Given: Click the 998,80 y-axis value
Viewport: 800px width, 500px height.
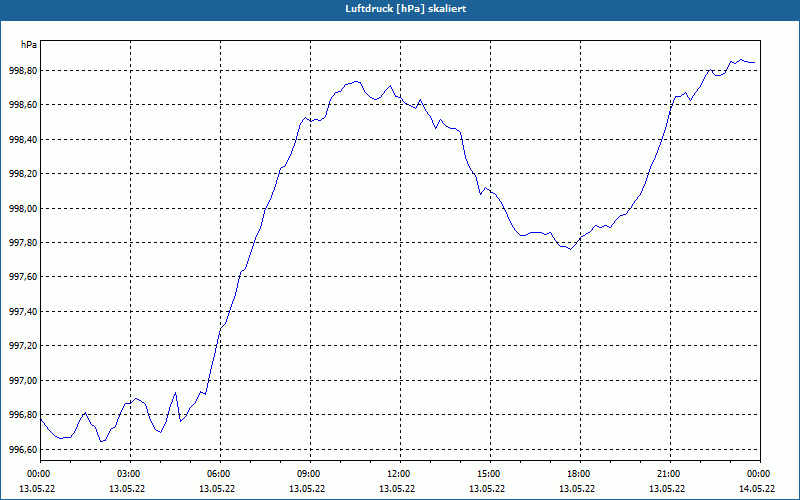Looking at the screenshot, I should pos(23,70).
